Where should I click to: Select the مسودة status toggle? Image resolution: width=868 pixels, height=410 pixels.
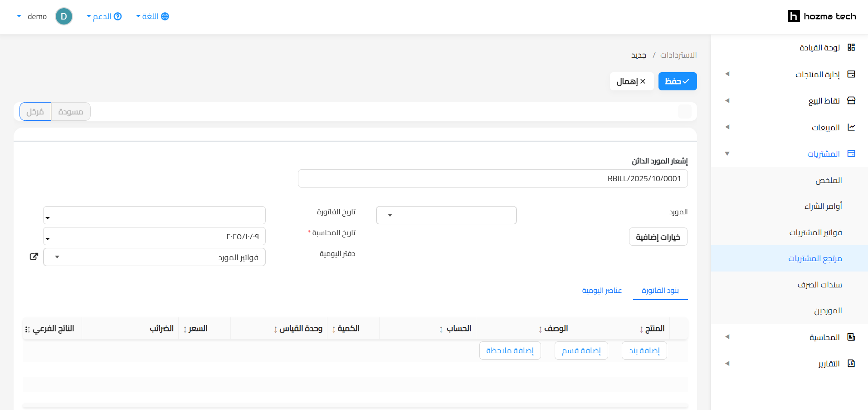(x=71, y=112)
